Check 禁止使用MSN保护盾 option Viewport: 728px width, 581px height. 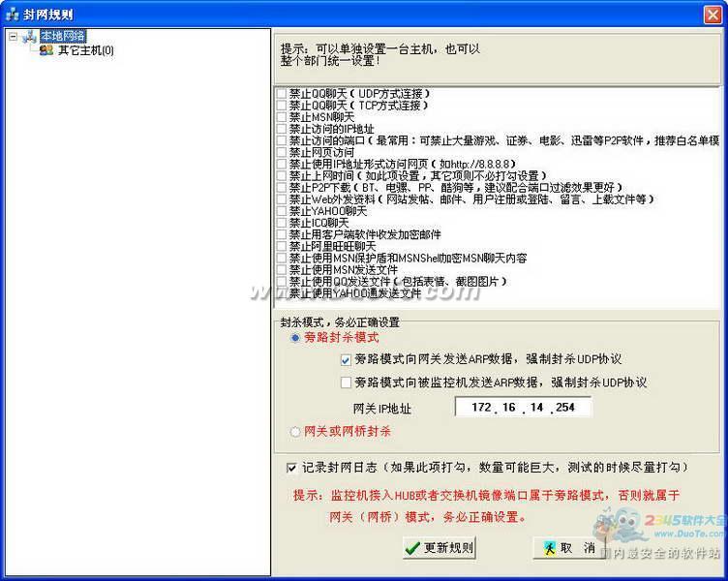click(x=282, y=258)
